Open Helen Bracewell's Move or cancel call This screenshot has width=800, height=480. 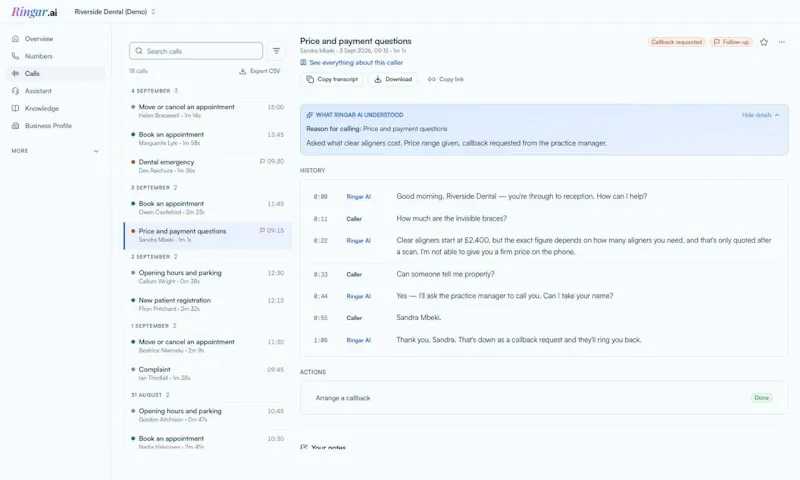point(208,111)
